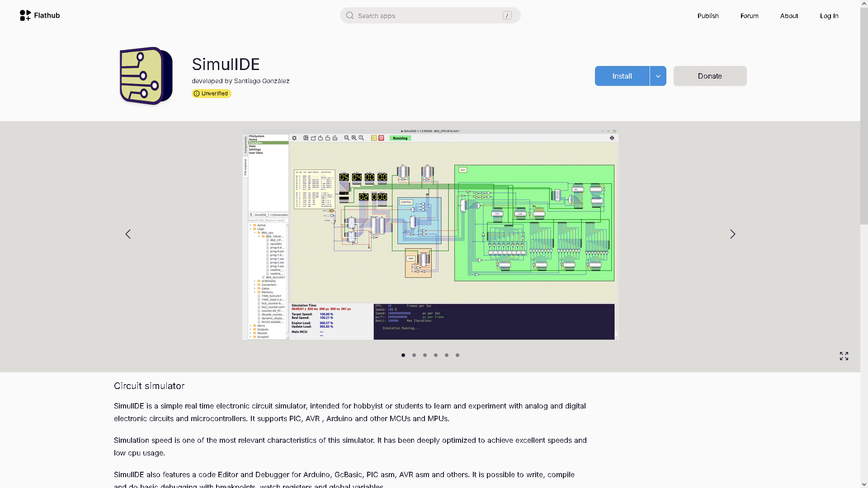Select the fourth carousel dot
Screen dimensions: 868x488
pyautogui.click(x=436, y=355)
